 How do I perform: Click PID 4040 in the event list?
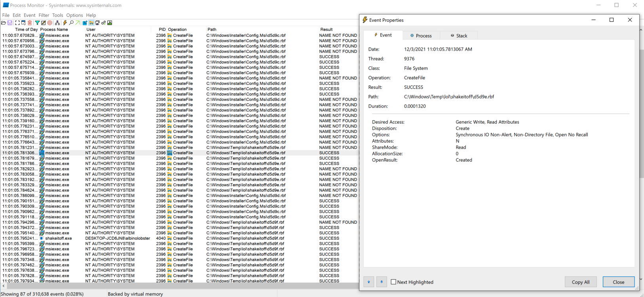(161, 238)
